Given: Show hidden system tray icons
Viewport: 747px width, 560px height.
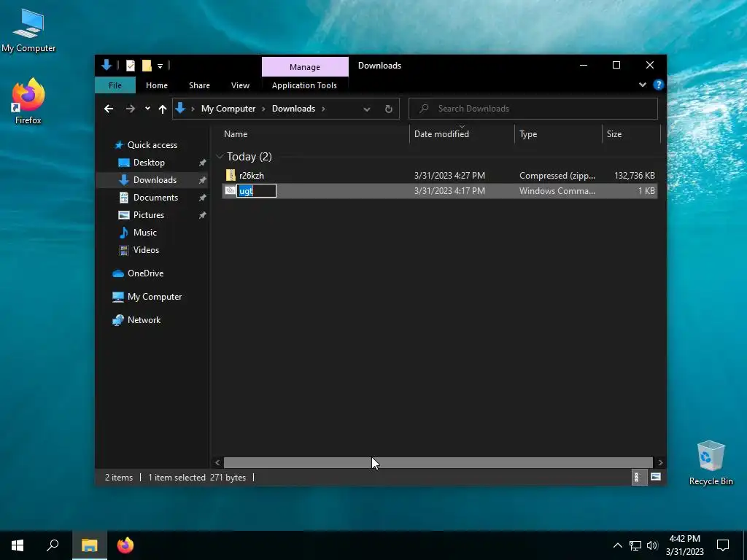Looking at the screenshot, I should tap(617, 545).
